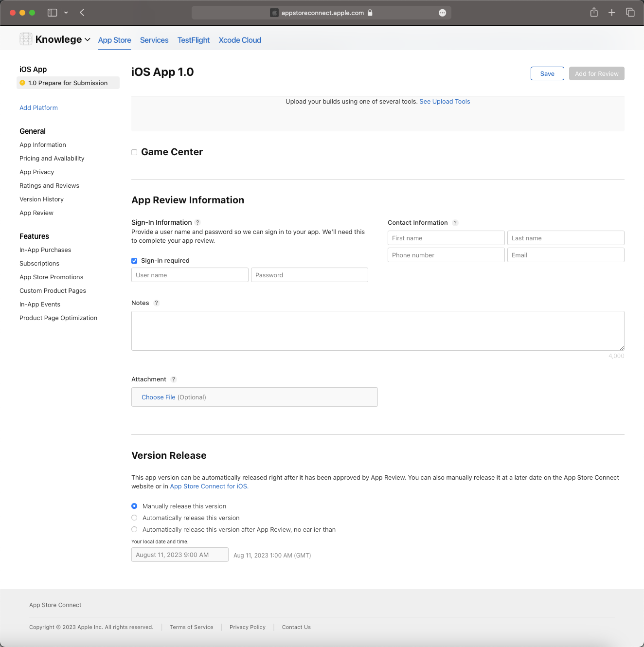Click Choose File for attachment
Viewport: 644px width, 647px height.
coord(158,397)
